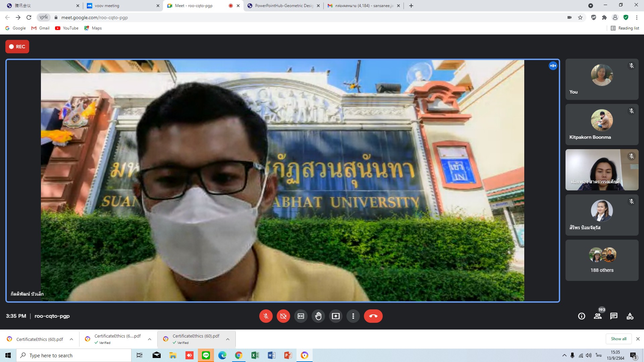The height and width of the screenshot is (362, 644).
Task: Switch to the voov meeting tab
Action: pyautogui.click(x=123, y=6)
